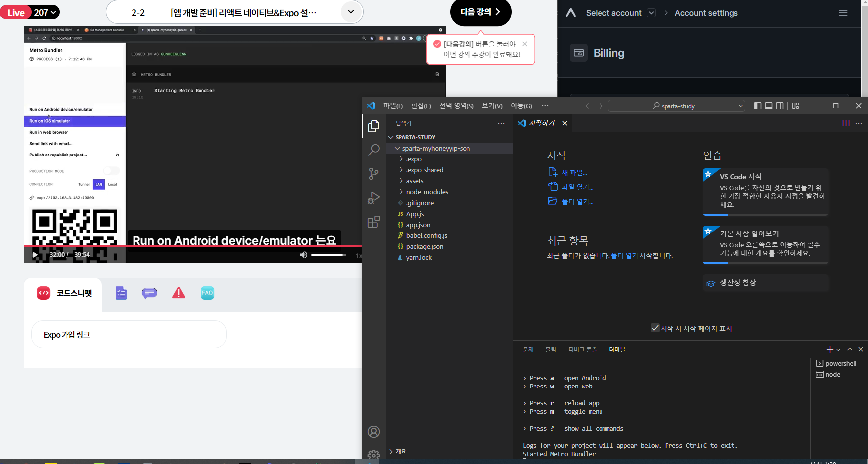Go forward using VS Code navigation arrow

600,106
